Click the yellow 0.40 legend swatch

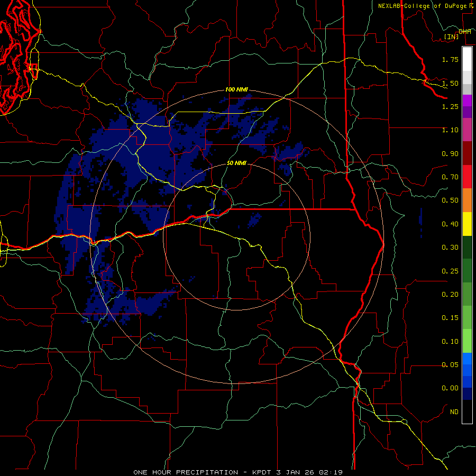[467, 224]
